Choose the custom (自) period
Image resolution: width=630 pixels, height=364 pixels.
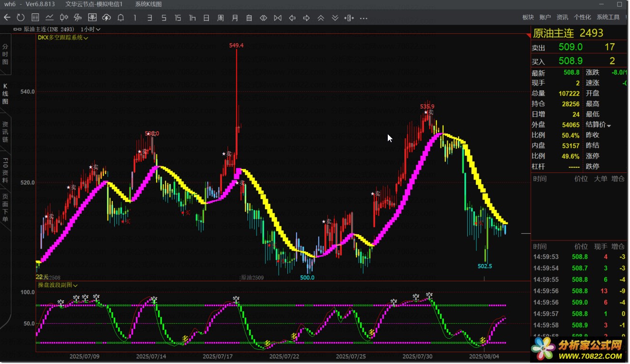(249, 18)
